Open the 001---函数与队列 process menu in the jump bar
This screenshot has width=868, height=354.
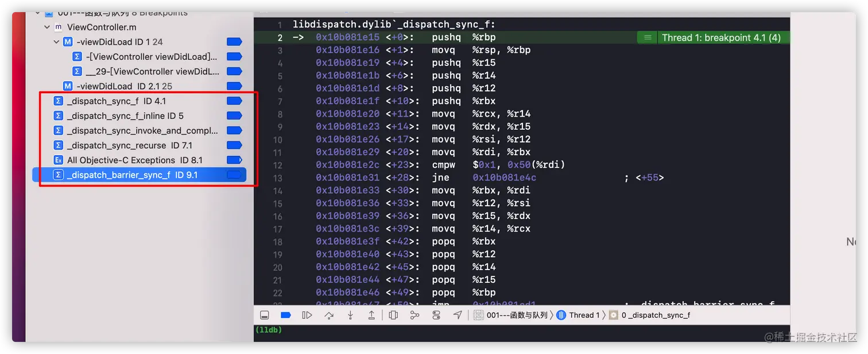517,315
